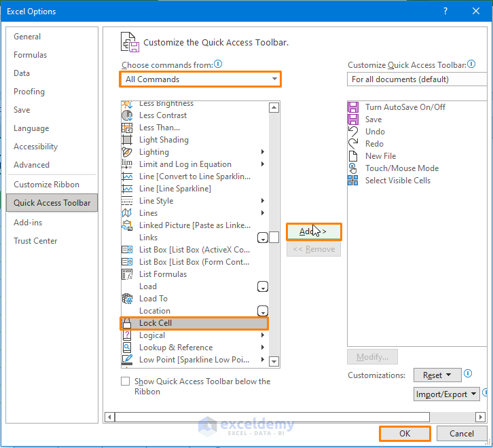The image size is (493, 448).
Task: Open the Import/Export dropdown button
Action: coord(446,394)
